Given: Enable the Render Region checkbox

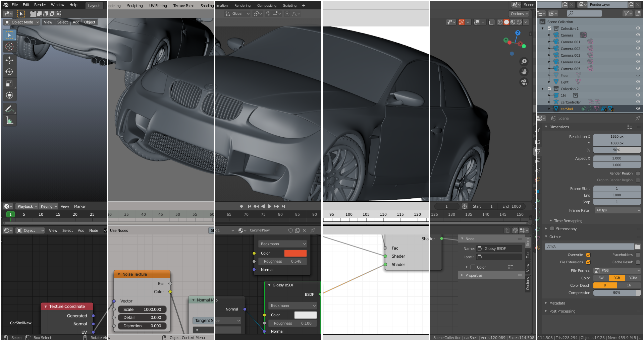Looking at the screenshot, I should click(x=638, y=174).
